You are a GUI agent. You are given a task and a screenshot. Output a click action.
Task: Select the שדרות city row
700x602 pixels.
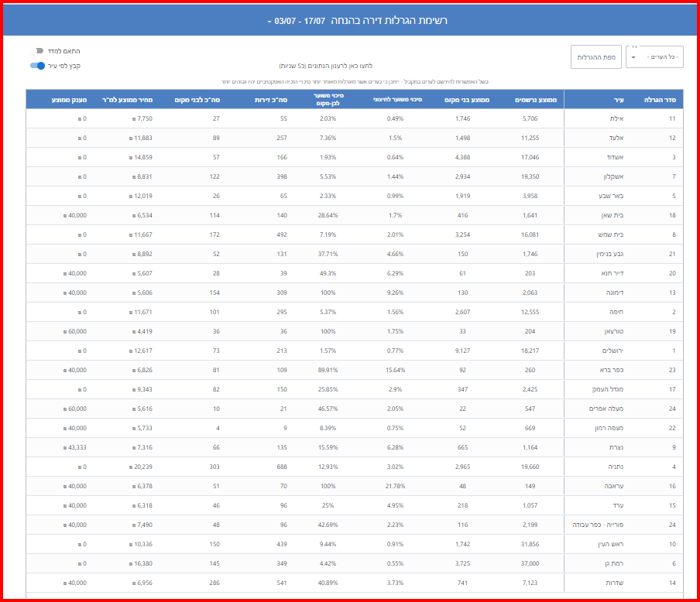(x=355, y=583)
